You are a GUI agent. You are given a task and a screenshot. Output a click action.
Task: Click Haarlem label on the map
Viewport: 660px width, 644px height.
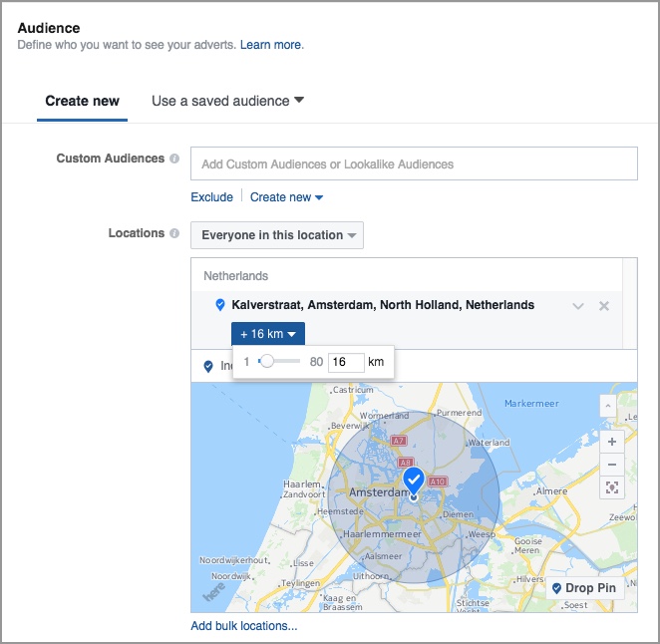point(302,484)
